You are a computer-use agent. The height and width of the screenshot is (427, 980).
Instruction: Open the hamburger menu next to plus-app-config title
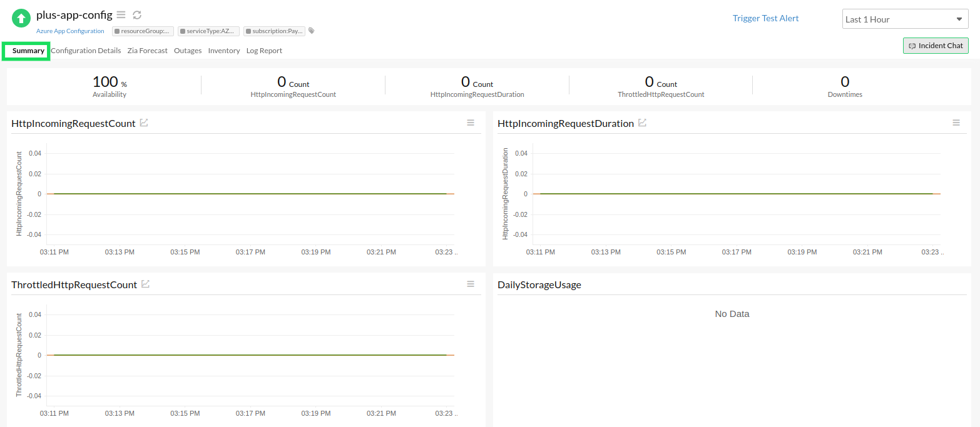click(x=121, y=14)
